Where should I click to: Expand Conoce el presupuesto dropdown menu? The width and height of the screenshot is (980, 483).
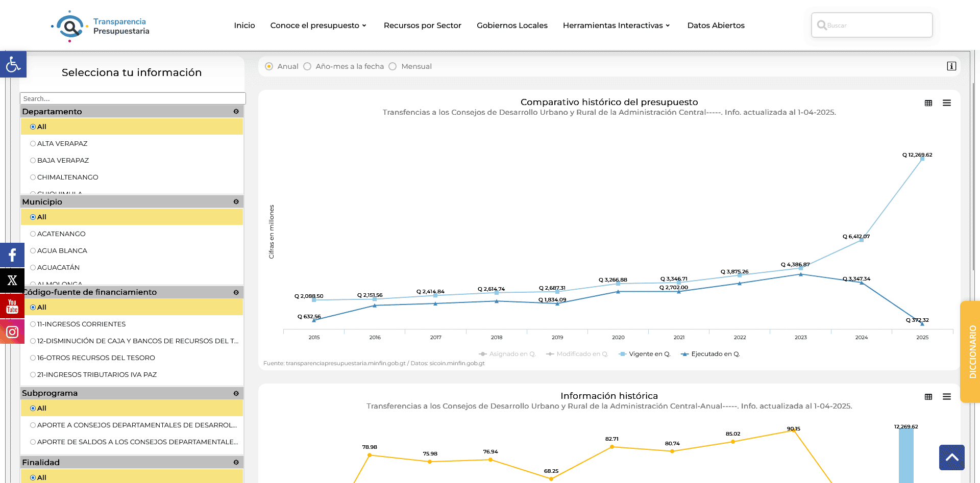(x=318, y=26)
